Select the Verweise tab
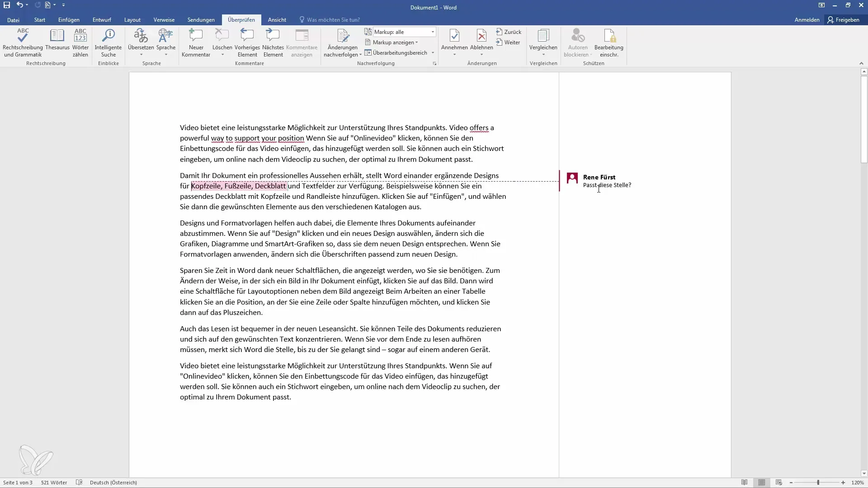 (x=164, y=20)
